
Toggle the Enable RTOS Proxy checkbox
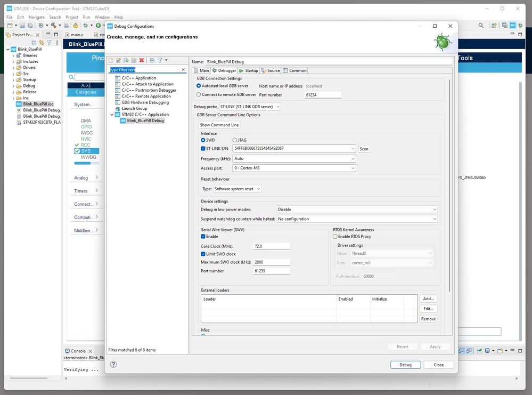[x=335, y=236]
